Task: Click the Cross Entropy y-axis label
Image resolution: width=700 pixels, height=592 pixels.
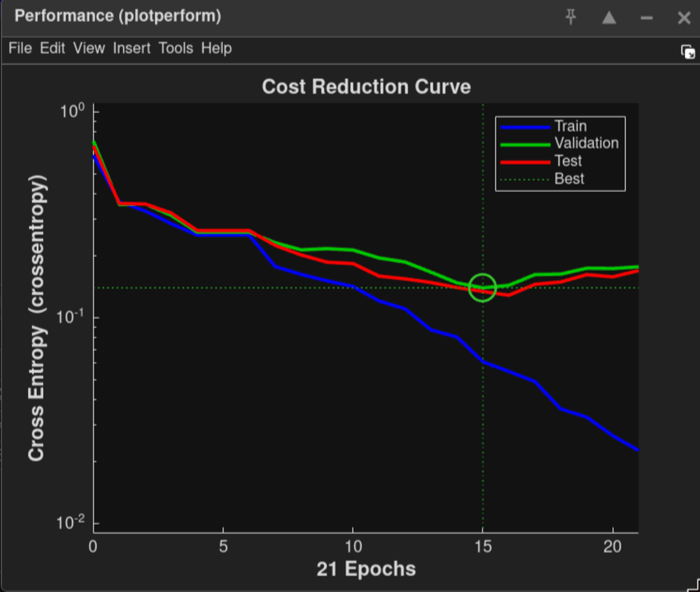Action: pos(36,318)
